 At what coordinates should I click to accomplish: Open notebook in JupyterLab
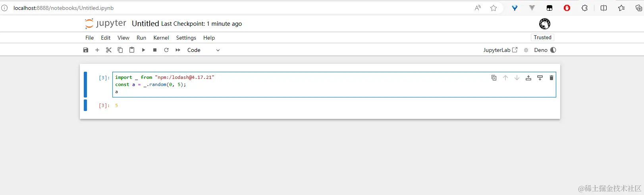[x=500, y=50]
